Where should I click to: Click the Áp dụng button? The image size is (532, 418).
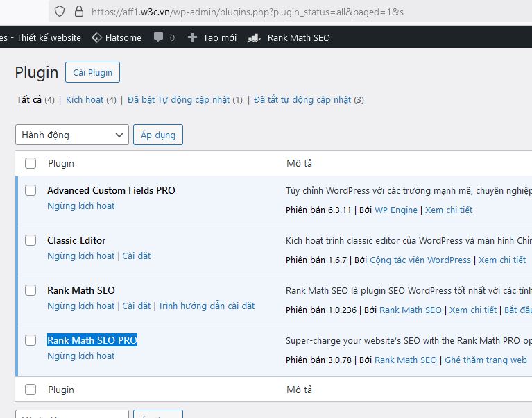click(x=158, y=135)
